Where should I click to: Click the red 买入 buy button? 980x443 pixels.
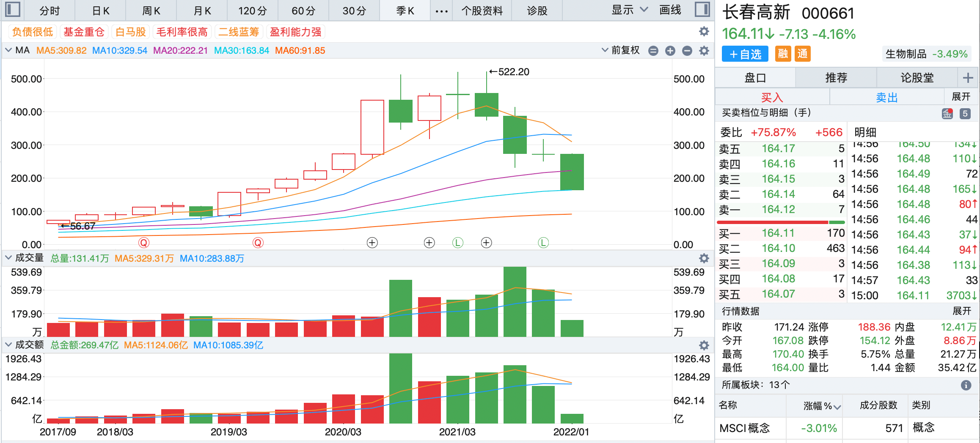pyautogui.click(x=772, y=97)
